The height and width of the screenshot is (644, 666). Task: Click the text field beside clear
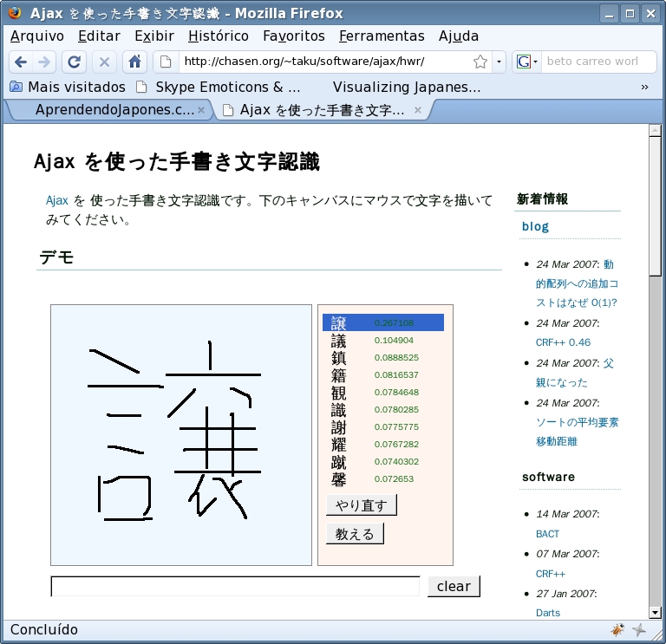point(235,587)
